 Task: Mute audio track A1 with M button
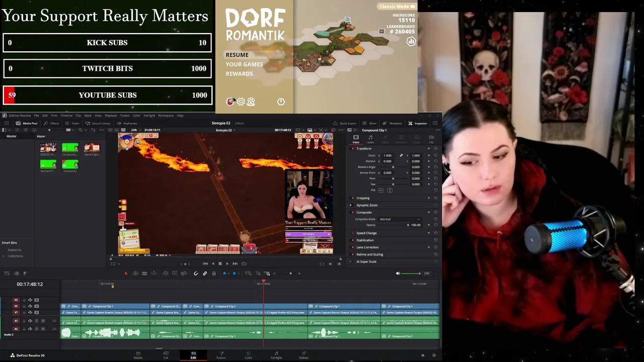coord(43,321)
